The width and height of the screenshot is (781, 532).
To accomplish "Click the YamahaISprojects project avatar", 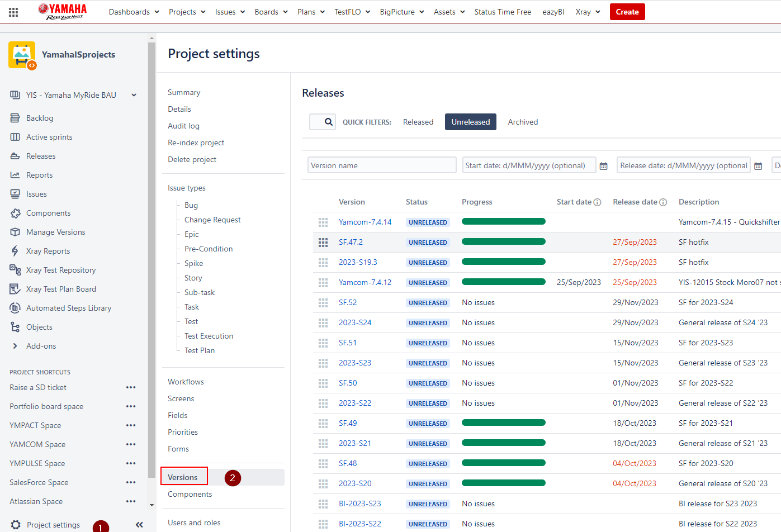I will (x=22, y=55).
